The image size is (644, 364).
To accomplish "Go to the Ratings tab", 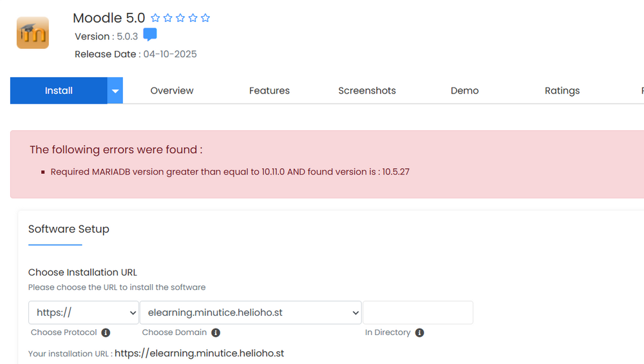I will [x=562, y=91].
